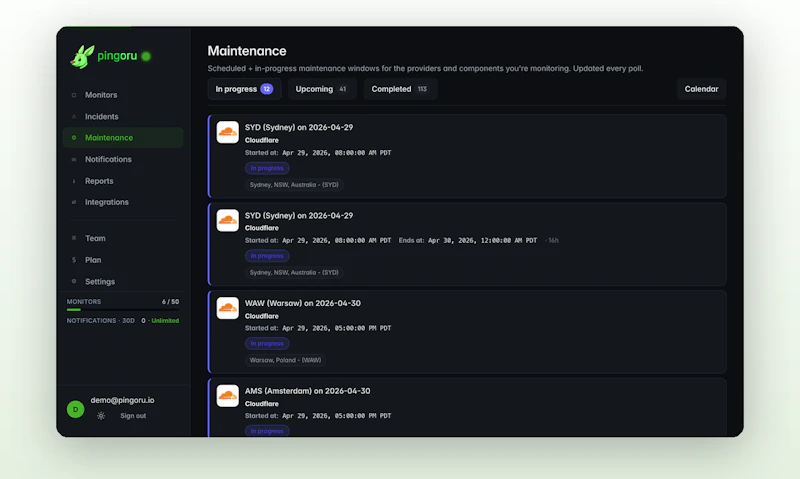The height and width of the screenshot is (479, 800).
Task: Click the Cloudflare logo on the first SYD card
Action: pos(228,132)
